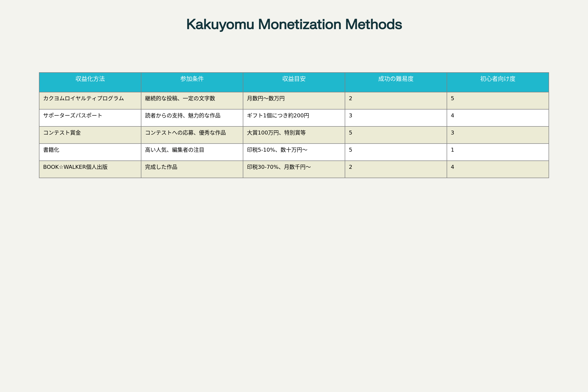Click beginner score 4 in サポーターズパスポート row
The image size is (588, 392).
pos(498,118)
